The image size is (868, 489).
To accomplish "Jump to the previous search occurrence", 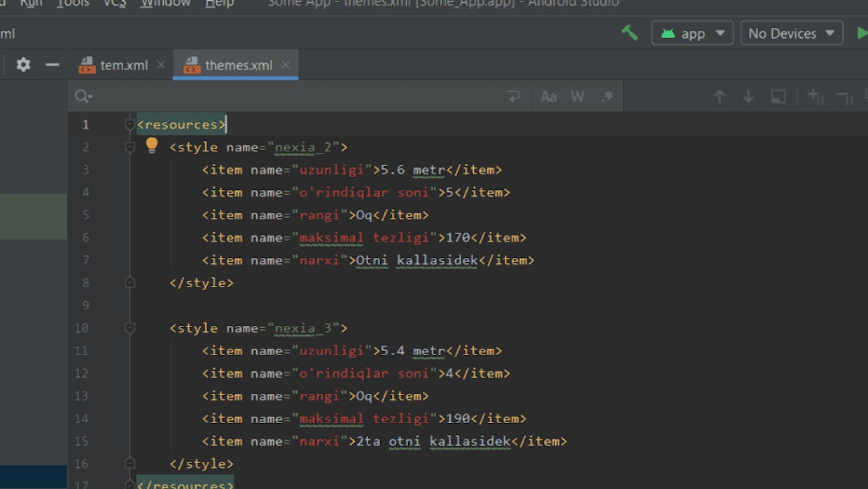I will pos(720,97).
